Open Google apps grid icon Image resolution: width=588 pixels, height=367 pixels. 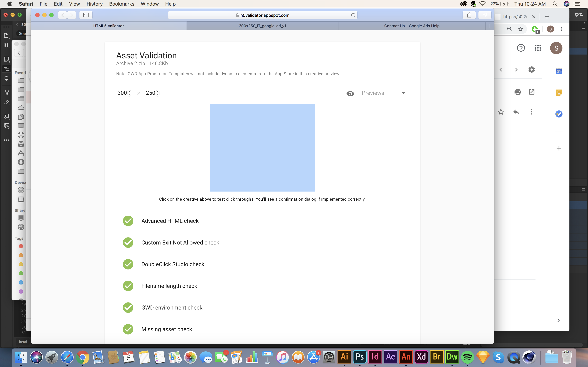click(x=538, y=48)
